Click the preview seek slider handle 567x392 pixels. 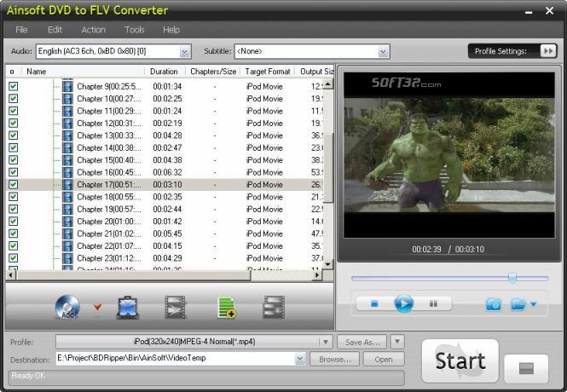point(512,278)
